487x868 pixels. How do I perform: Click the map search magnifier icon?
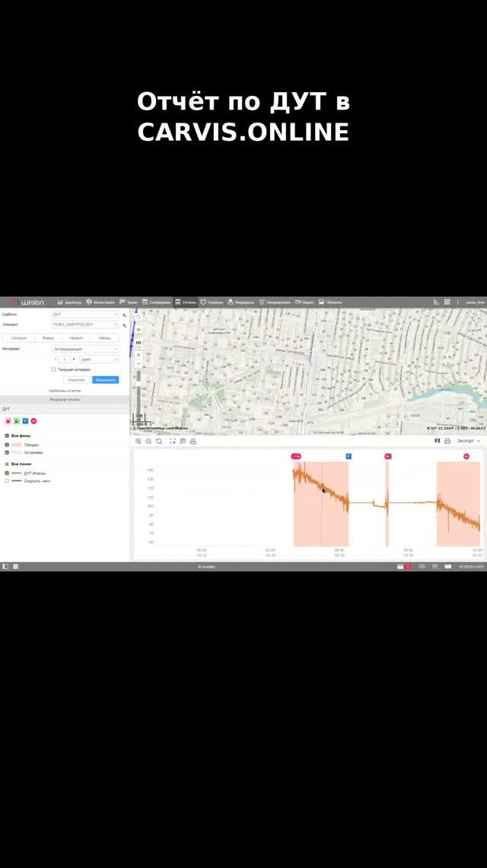tap(138, 317)
